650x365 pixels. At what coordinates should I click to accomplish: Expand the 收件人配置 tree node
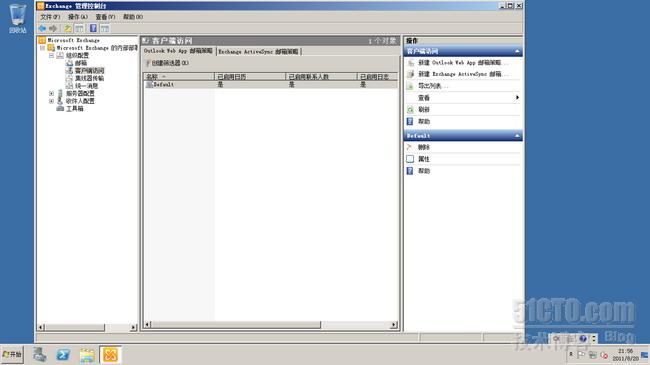51,101
